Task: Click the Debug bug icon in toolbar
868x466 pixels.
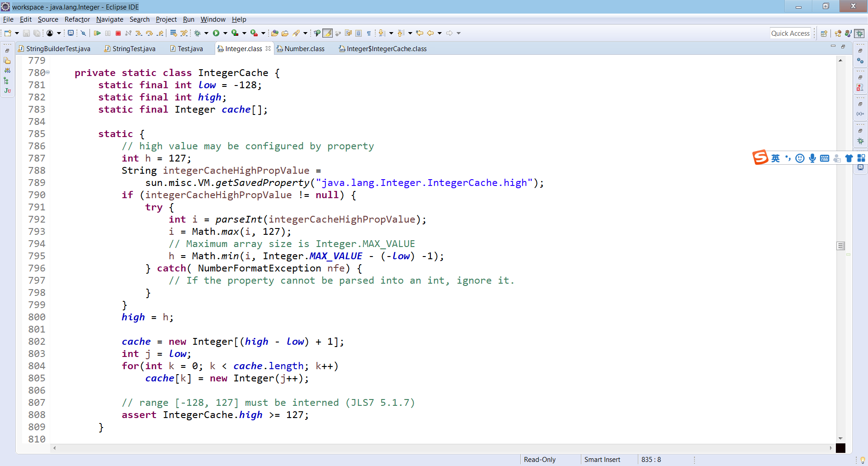Action: pyautogui.click(x=198, y=33)
